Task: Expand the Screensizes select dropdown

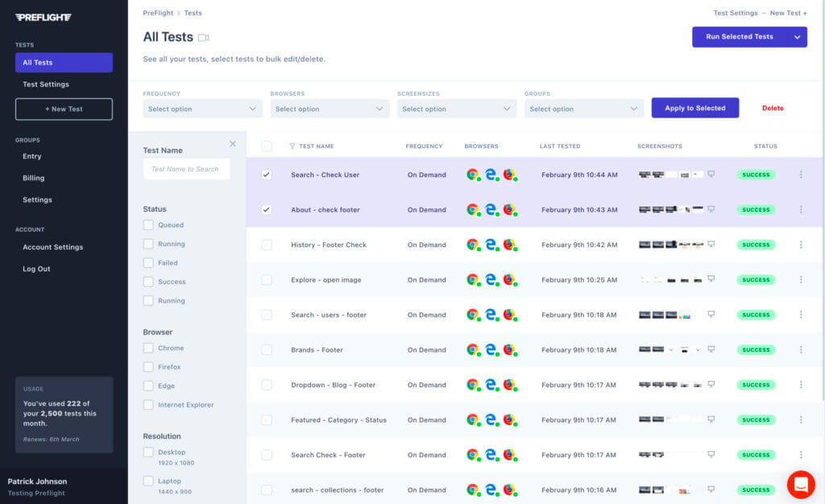Action: point(456,109)
